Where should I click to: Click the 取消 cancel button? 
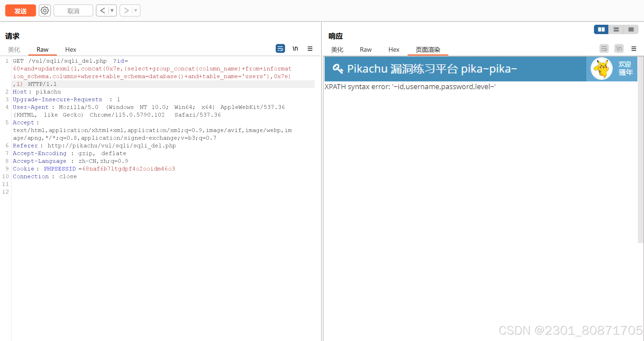click(x=73, y=11)
